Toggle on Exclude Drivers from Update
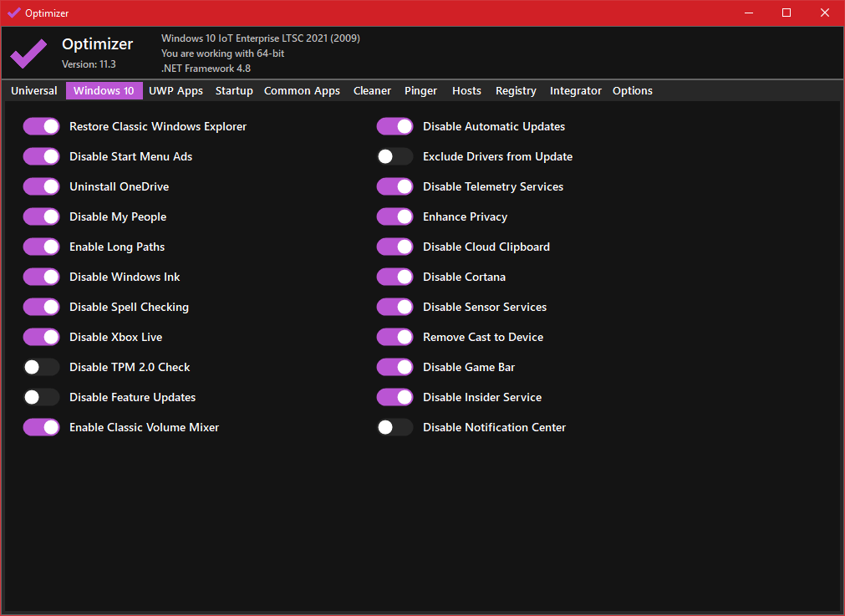845x616 pixels. click(x=395, y=156)
